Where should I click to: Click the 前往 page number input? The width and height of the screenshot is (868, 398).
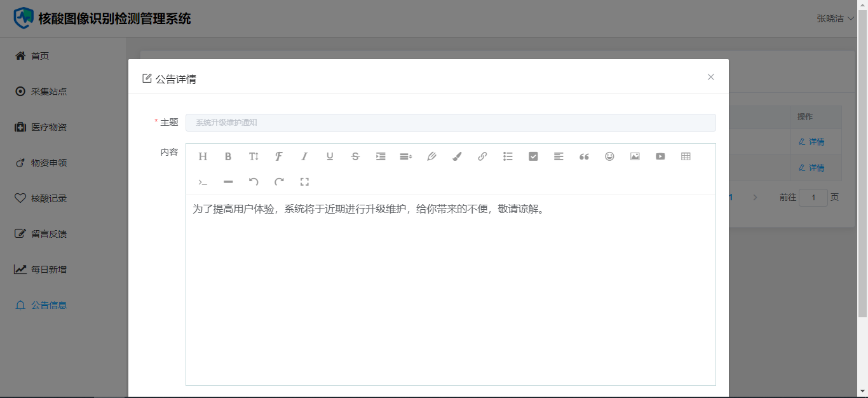point(813,198)
